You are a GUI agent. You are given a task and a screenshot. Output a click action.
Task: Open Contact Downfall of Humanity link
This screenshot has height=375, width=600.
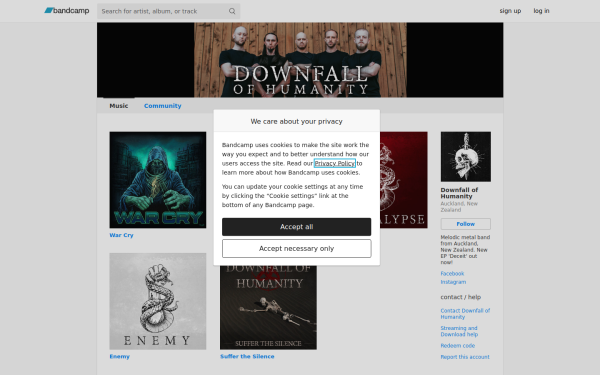(x=465, y=314)
